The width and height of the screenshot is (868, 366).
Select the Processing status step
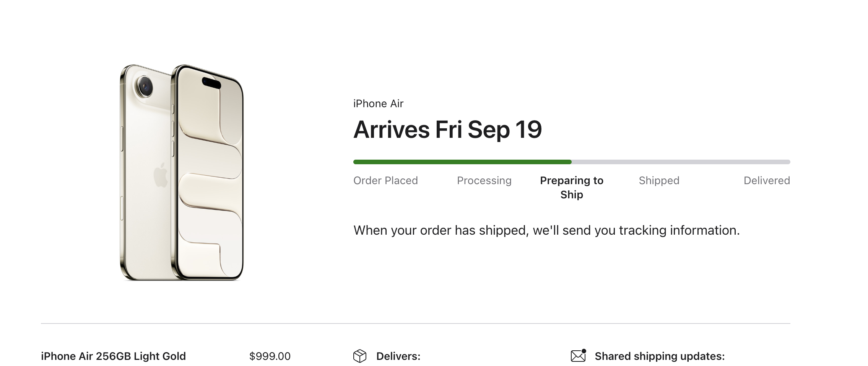coord(484,180)
